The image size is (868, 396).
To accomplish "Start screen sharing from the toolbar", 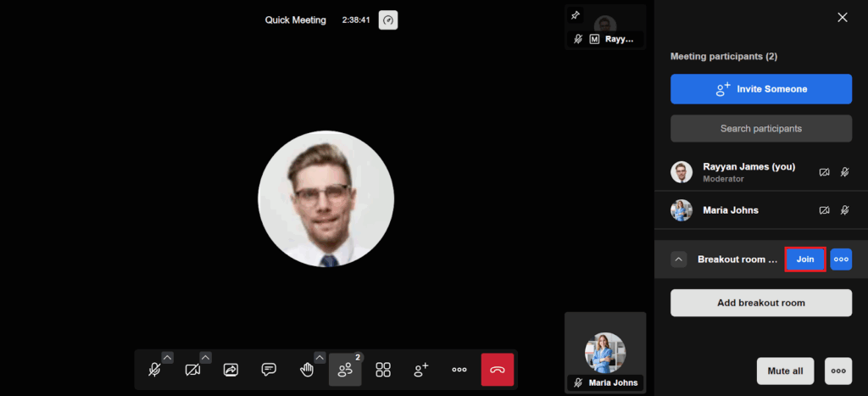I will pos(231,370).
